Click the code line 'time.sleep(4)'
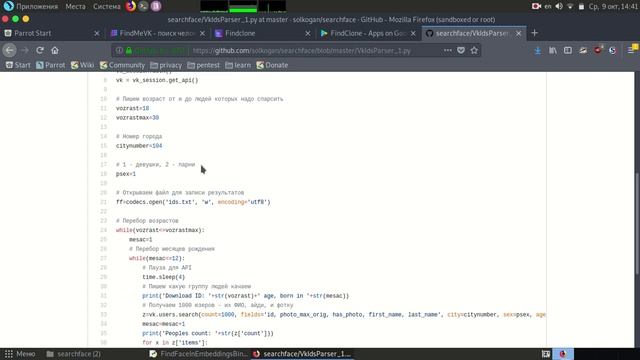The width and height of the screenshot is (640, 360). [163, 277]
